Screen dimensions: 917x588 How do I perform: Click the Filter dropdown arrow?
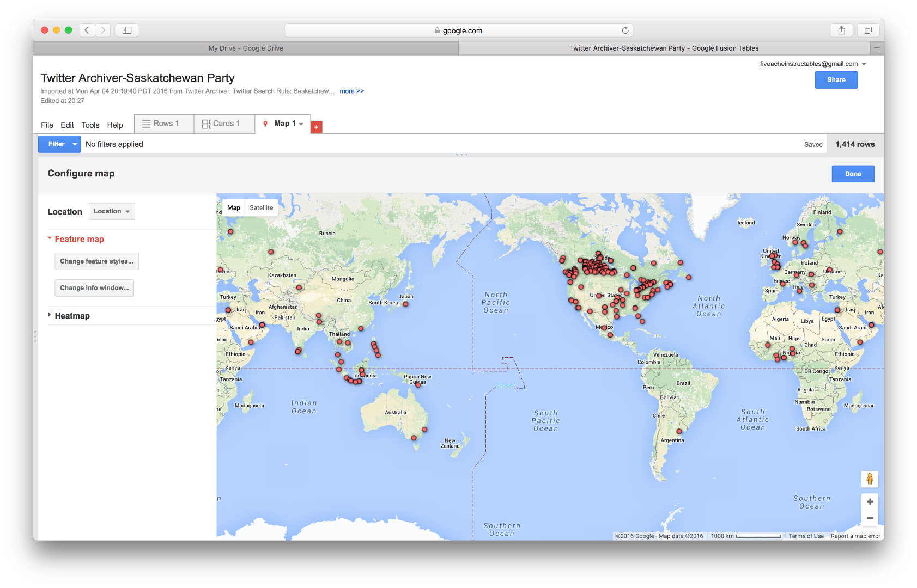76,144
